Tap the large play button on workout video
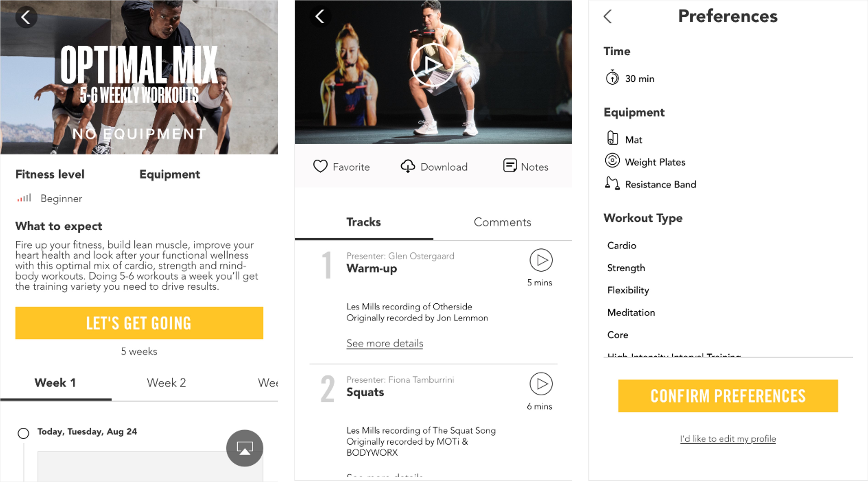 click(433, 65)
